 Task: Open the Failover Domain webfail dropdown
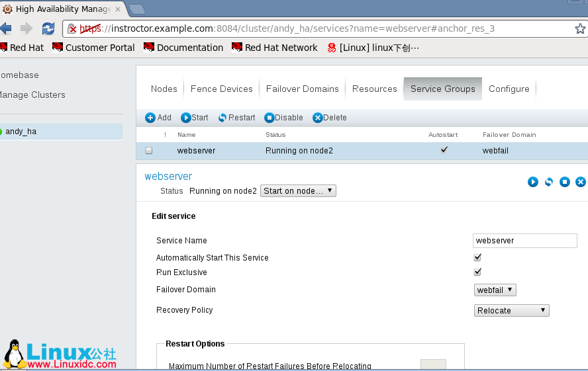pyautogui.click(x=495, y=290)
